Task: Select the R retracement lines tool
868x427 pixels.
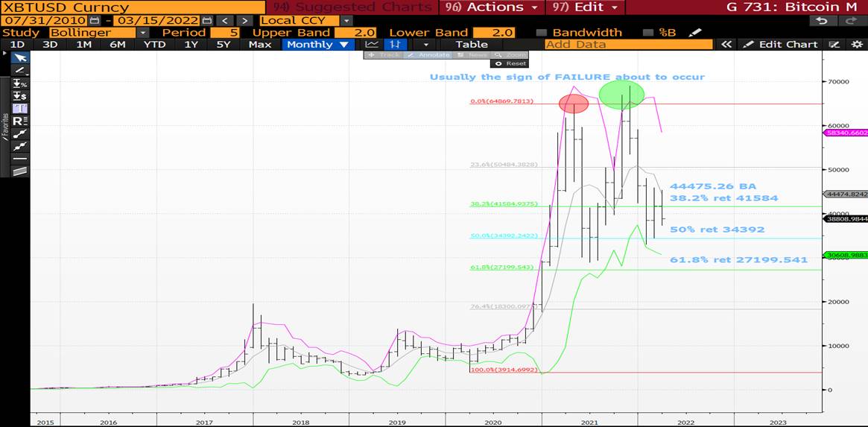Action: pyautogui.click(x=20, y=121)
